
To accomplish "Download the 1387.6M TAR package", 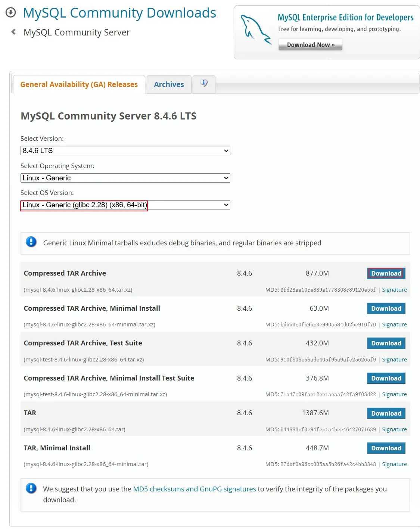I will (386, 413).
